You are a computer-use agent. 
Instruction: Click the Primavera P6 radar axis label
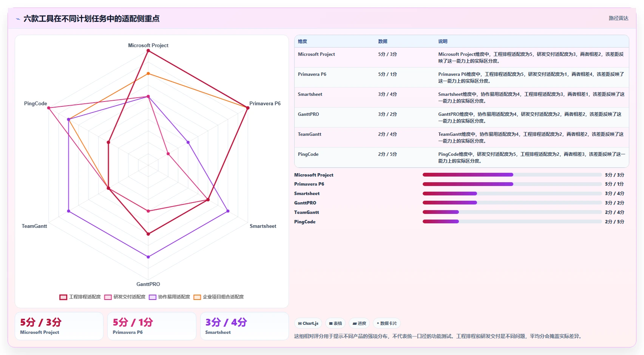(265, 103)
